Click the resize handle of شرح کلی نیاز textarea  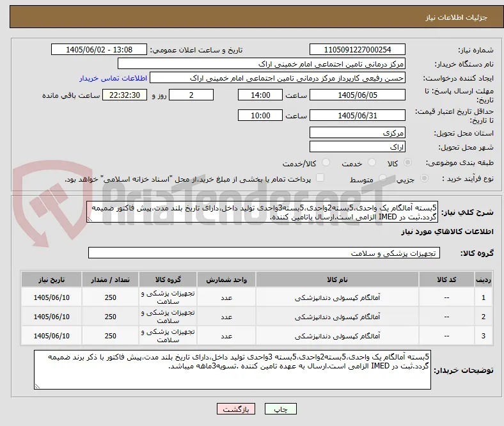tap(90, 219)
